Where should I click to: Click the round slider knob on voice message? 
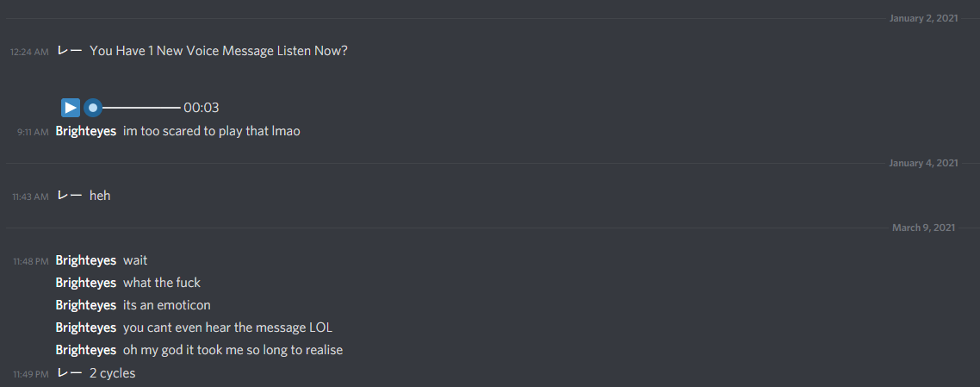93,108
